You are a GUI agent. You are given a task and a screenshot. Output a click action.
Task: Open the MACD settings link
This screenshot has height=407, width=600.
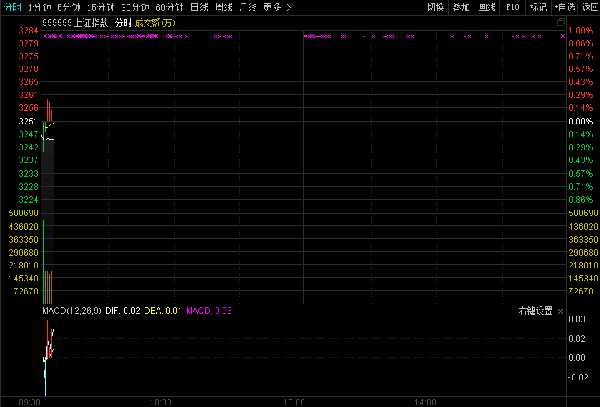tap(535, 311)
